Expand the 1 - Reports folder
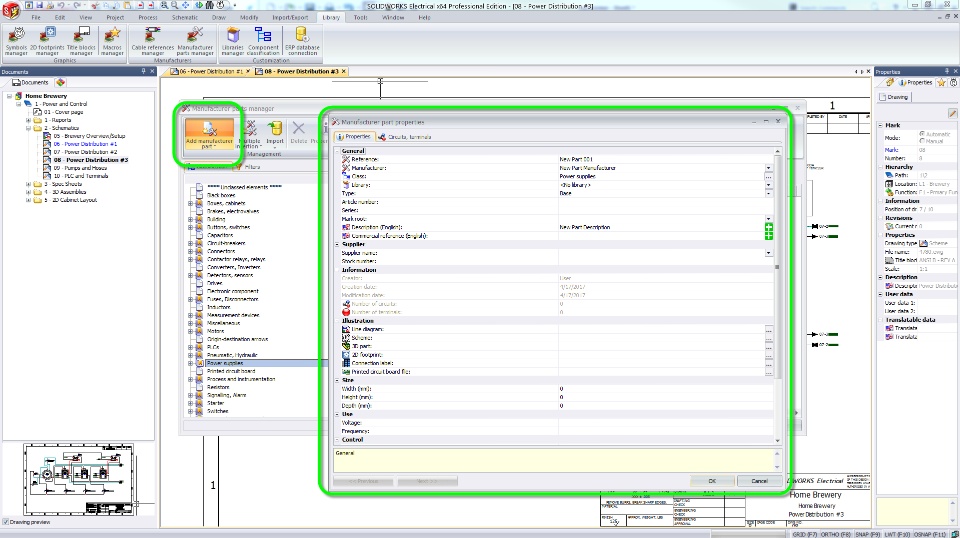Viewport: 960px width, 538px height. [29, 120]
